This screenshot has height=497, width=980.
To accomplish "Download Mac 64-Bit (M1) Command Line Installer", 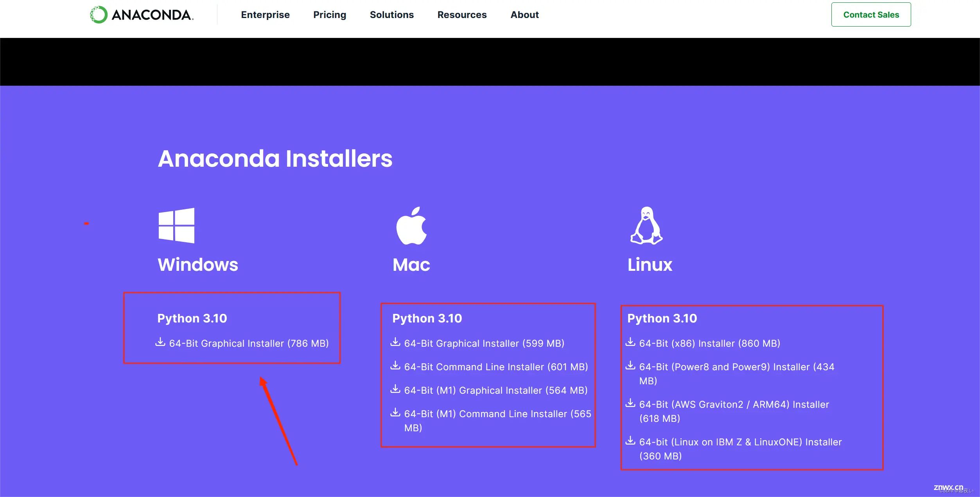I will pos(497,421).
